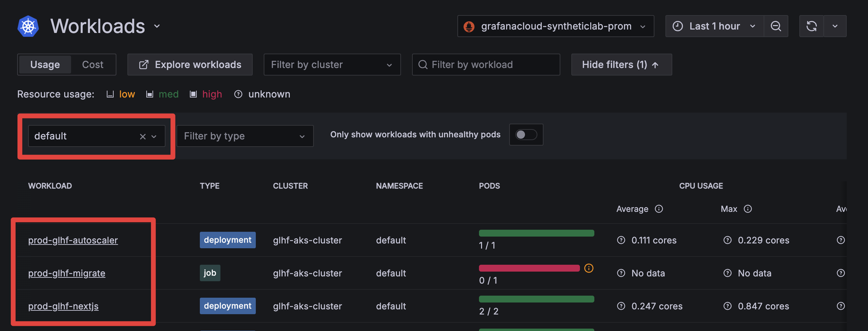Screen dimensions: 868x331
Task: Click the orange warning icon on prod-glhf-migrate pods
Action: coord(589,268)
